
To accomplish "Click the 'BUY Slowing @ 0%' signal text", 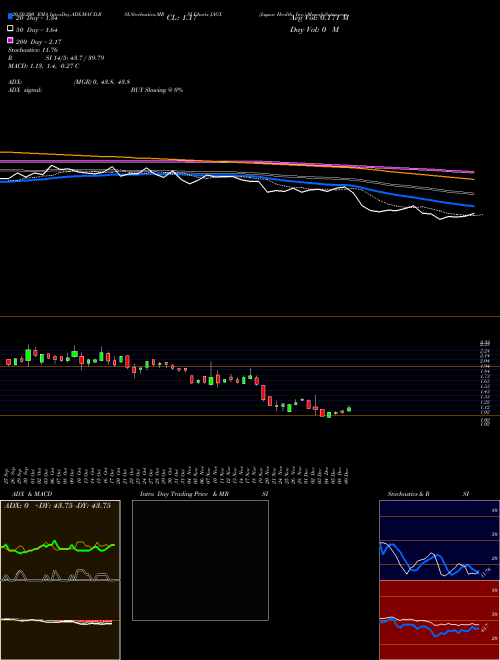I will click(x=157, y=90).
